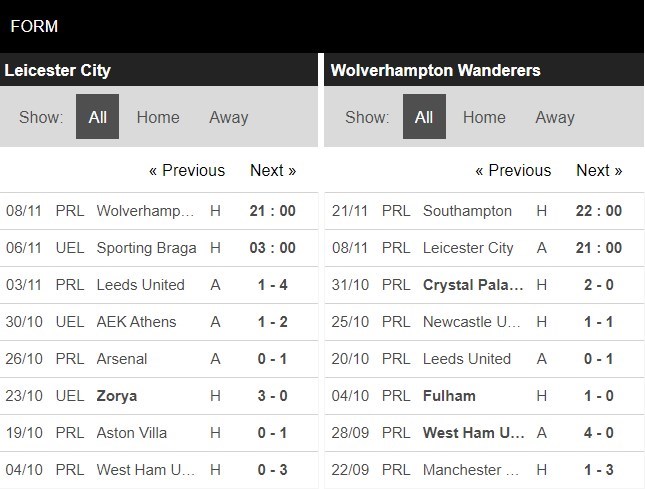Select the All tab for Wolverhampton Wanderers

[x=424, y=117]
